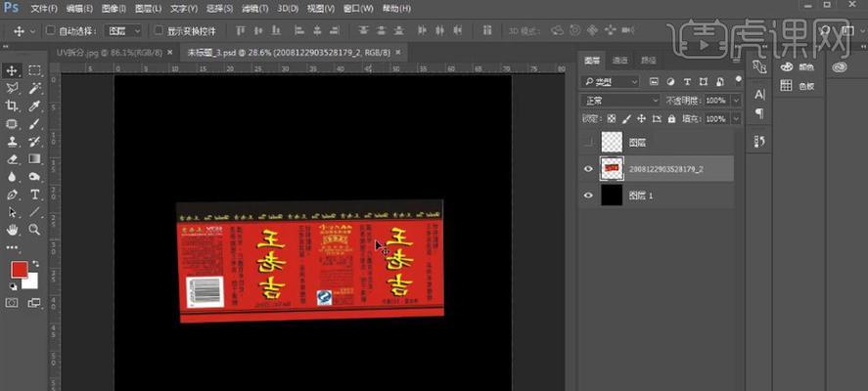Viewport: 868px width, 391px height.
Task: Hide the 2008122903528179_2 layer eye
Action: pyautogui.click(x=588, y=169)
